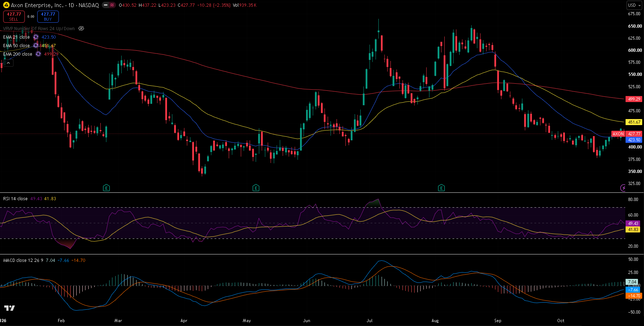This screenshot has width=644, height=326.
Task: Open the August earnings E marker
Action: (441, 188)
